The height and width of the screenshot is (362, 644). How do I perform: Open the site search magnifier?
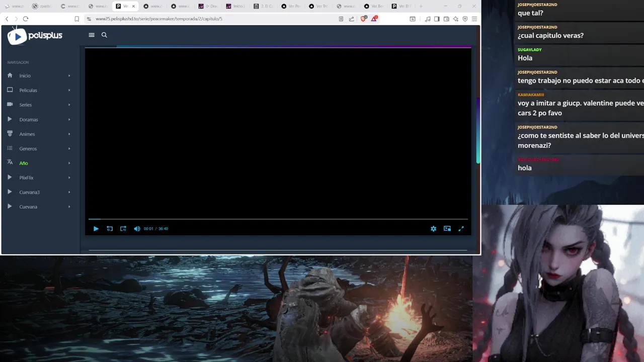pos(104,35)
